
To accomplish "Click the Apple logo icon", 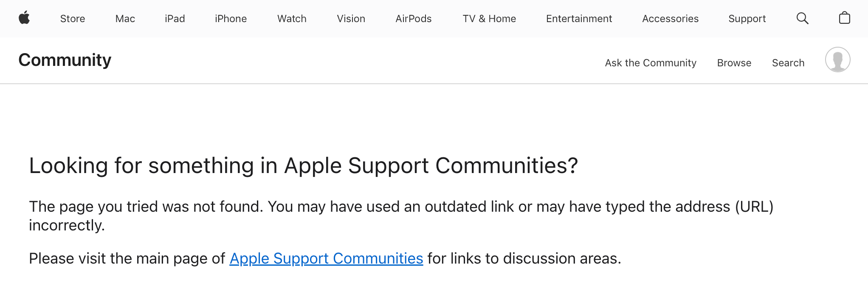I will click(x=24, y=18).
